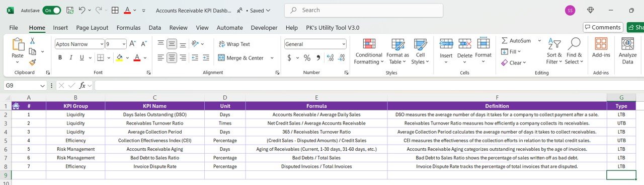Increase font size button
This screenshot has width=644, height=185.
(x=133, y=44)
